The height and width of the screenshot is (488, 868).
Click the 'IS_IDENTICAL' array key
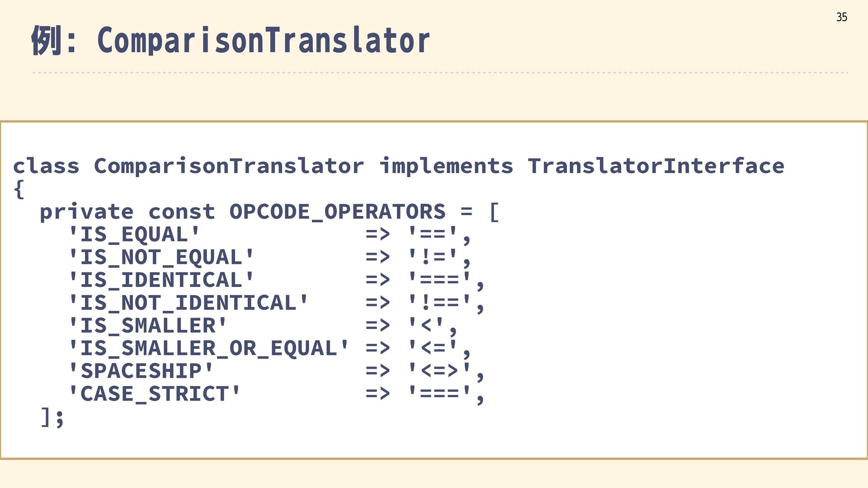point(161,280)
